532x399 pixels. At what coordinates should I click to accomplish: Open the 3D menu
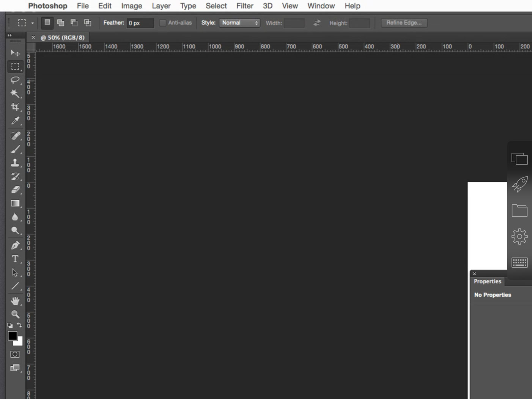[x=268, y=6]
